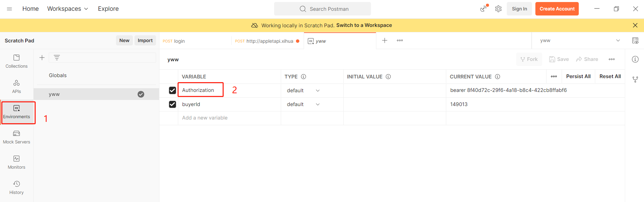Expand the Workspaces dropdown
The width and height of the screenshot is (644, 202).
[68, 9]
